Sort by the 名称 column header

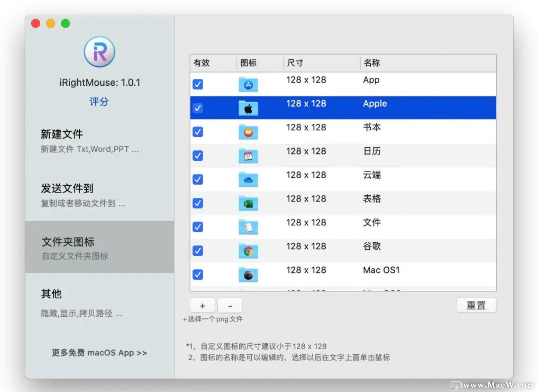click(x=372, y=63)
